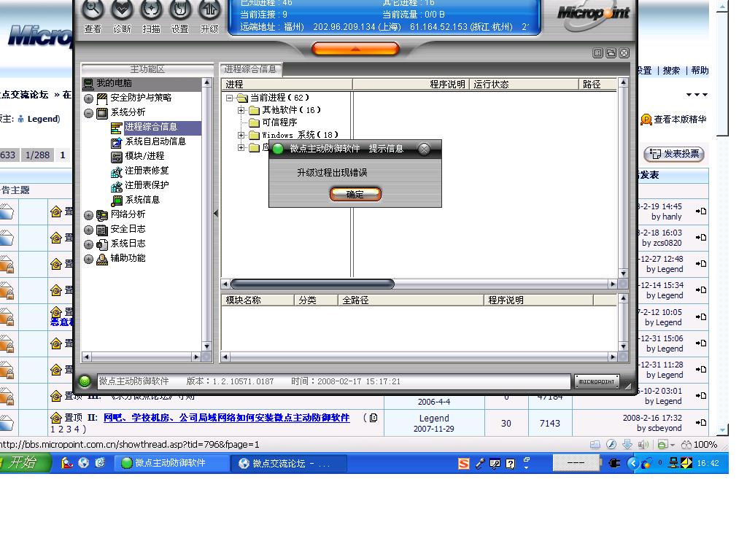Image resolution: width=747 pixels, height=560 pixels.
Task: Click sidebar vertical scrollbar down arrow
Action: pos(206,346)
